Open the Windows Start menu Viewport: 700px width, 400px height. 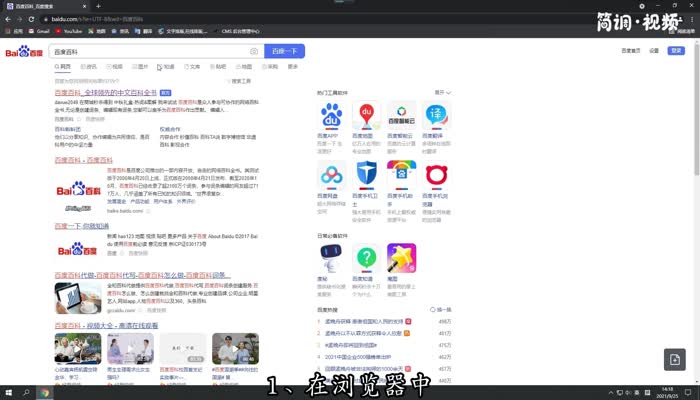pyautogui.click(x=8, y=393)
